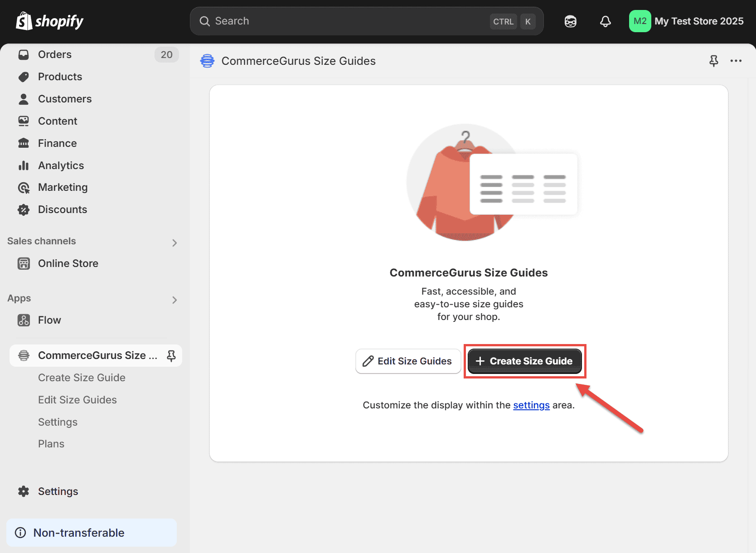Toggle the pin icon in app header
The height and width of the screenshot is (553, 756).
(714, 61)
